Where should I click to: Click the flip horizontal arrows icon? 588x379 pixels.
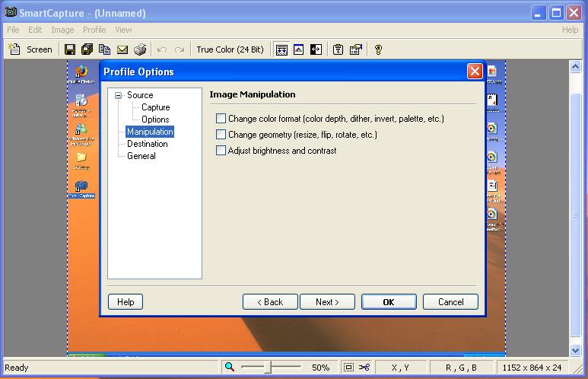click(x=316, y=49)
